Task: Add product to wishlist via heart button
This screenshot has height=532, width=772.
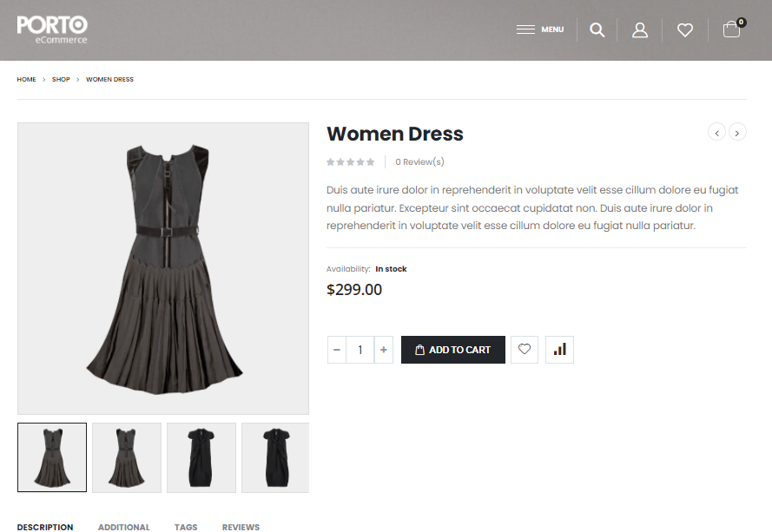Action: [x=525, y=350]
